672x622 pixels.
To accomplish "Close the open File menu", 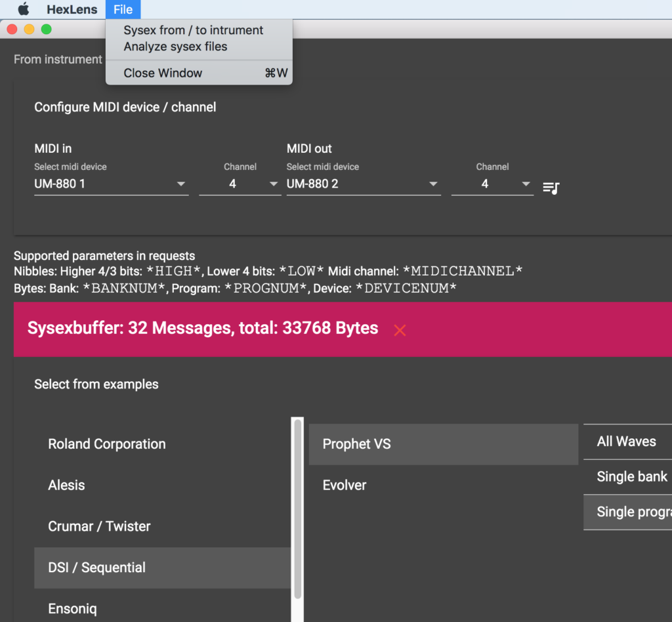I will (x=123, y=9).
